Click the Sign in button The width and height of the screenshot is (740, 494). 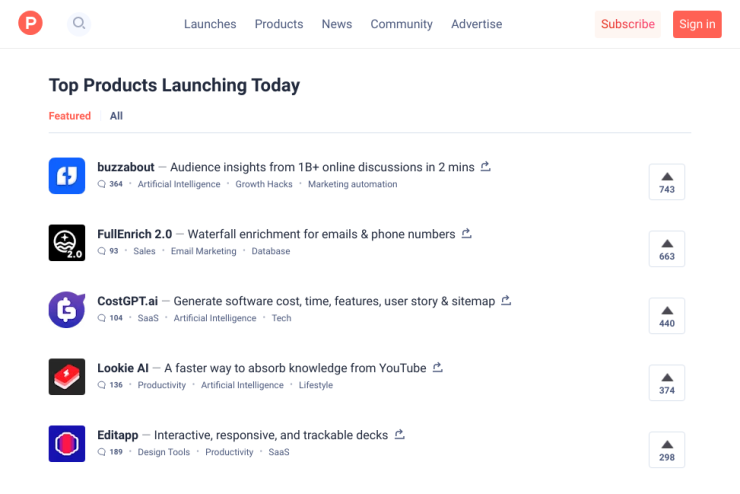point(697,24)
